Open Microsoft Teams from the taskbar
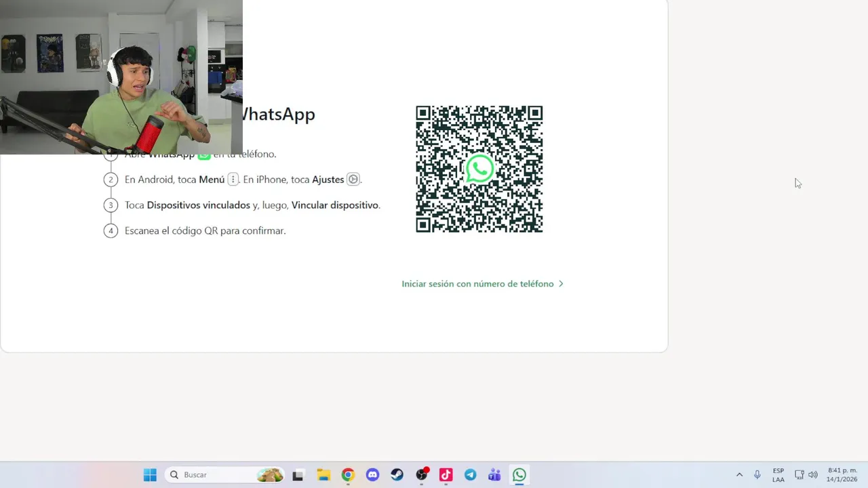Image resolution: width=868 pixels, height=488 pixels. (494, 475)
